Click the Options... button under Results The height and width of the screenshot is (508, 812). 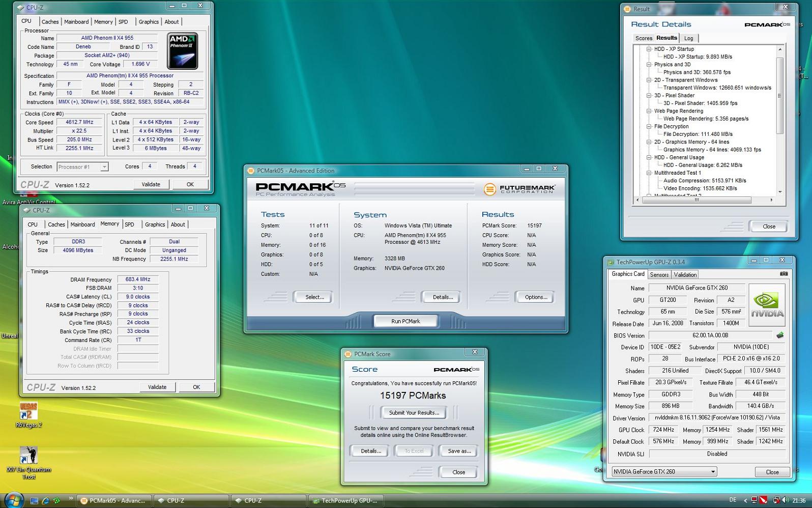536,297
